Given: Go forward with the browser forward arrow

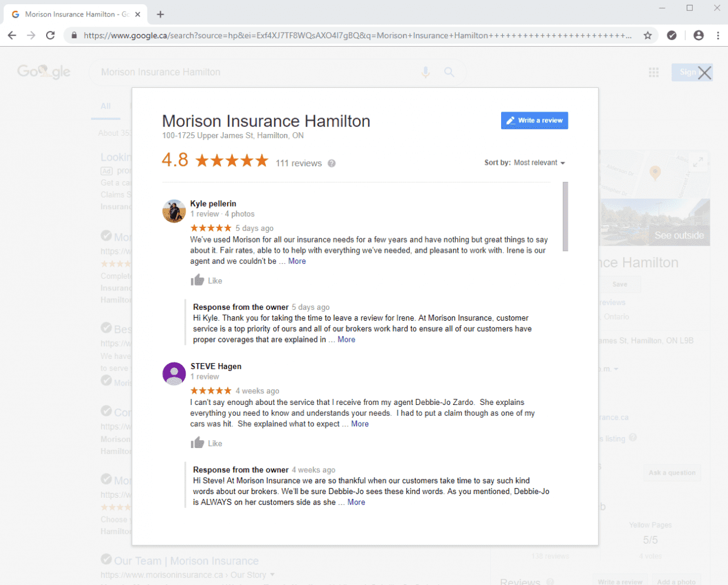Looking at the screenshot, I should (31, 35).
